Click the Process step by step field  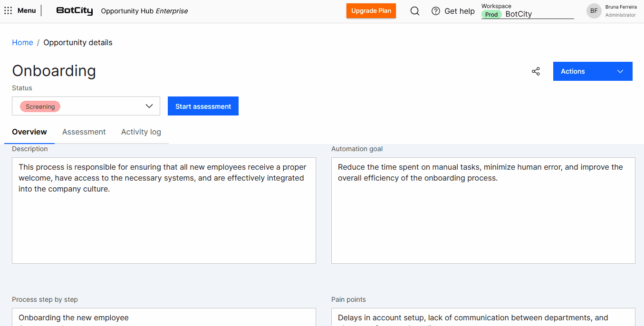click(163, 317)
